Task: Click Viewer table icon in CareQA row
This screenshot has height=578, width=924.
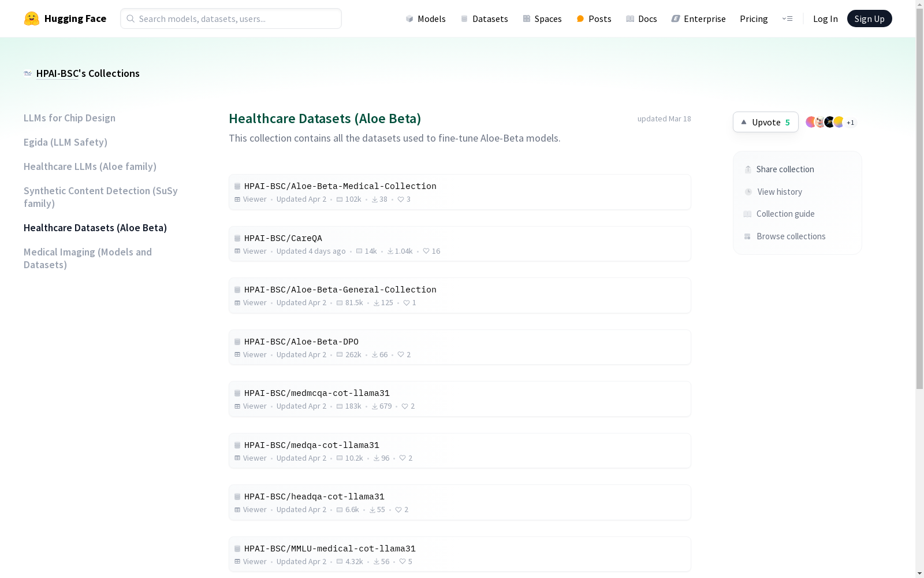Action: click(237, 251)
